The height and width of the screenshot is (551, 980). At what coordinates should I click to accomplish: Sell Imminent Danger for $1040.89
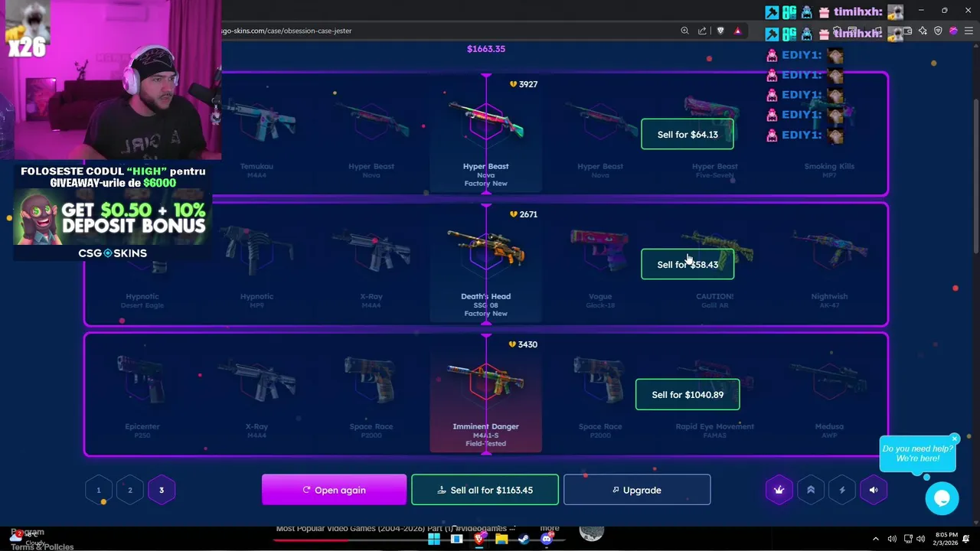pos(688,395)
